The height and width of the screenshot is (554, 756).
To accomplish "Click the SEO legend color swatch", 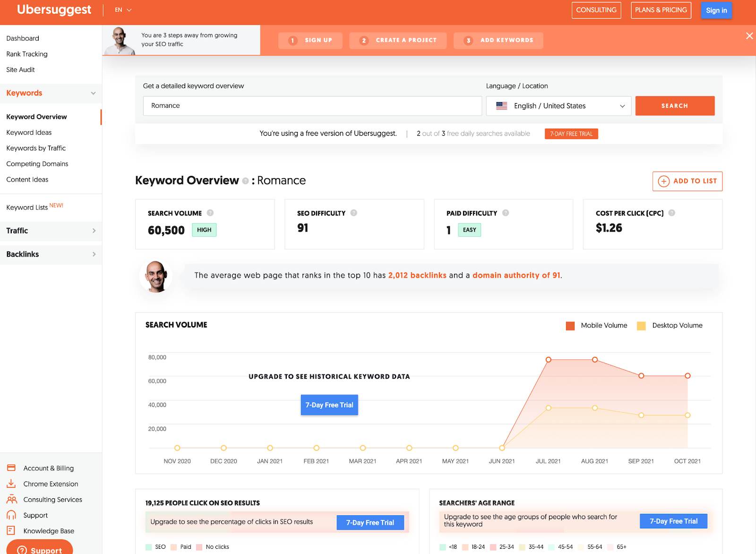I will click(x=149, y=547).
